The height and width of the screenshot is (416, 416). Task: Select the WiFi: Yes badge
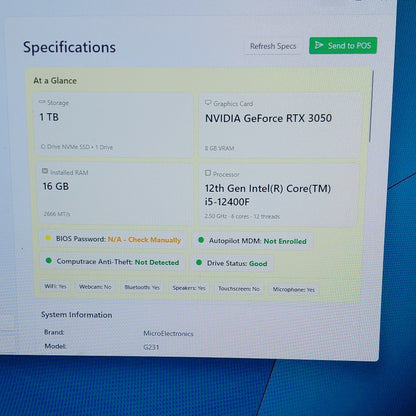55,286
